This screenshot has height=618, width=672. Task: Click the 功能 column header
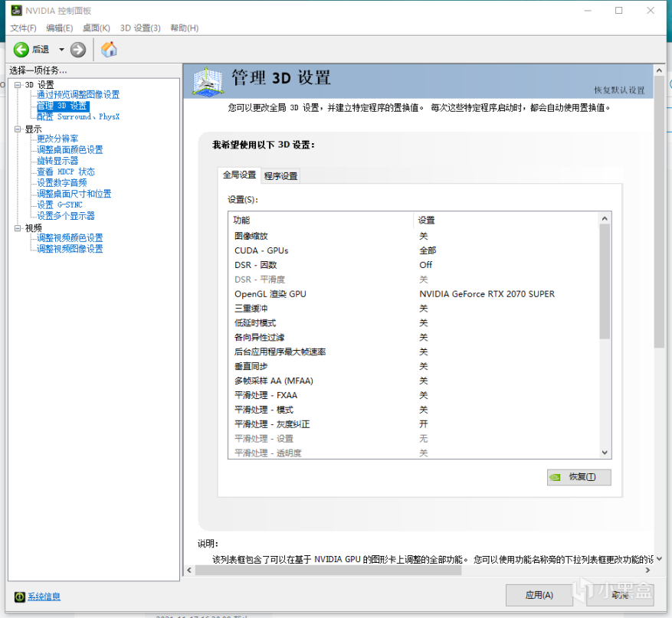(x=321, y=220)
